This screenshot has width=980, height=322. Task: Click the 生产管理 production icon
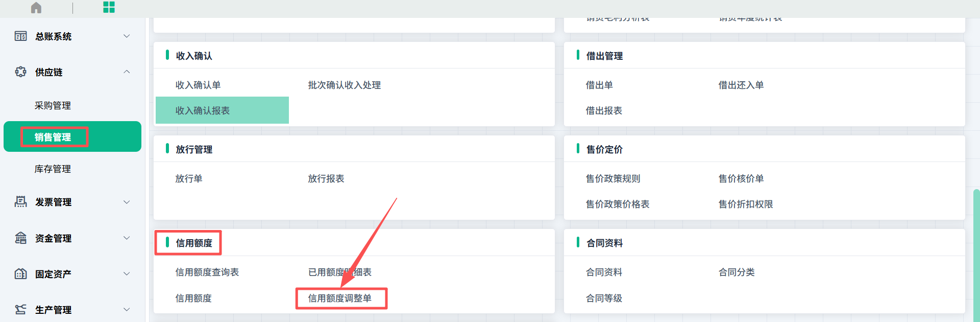[21, 310]
